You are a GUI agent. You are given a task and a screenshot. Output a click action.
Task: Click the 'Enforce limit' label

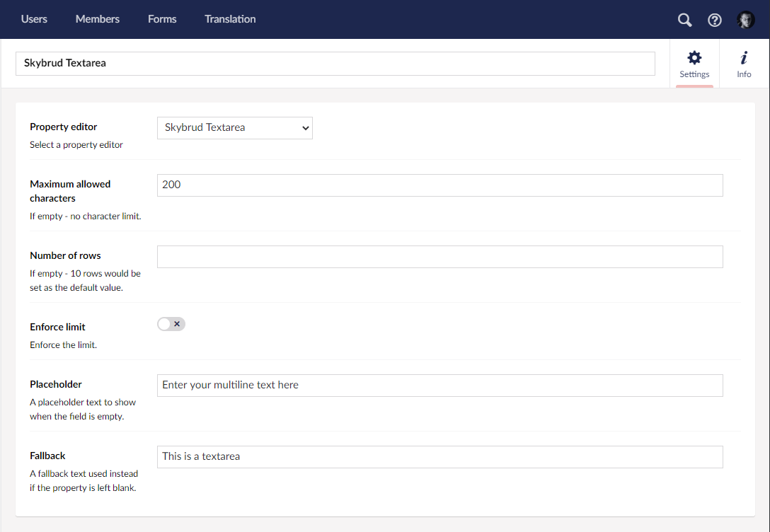pyautogui.click(x=57, y=327)
